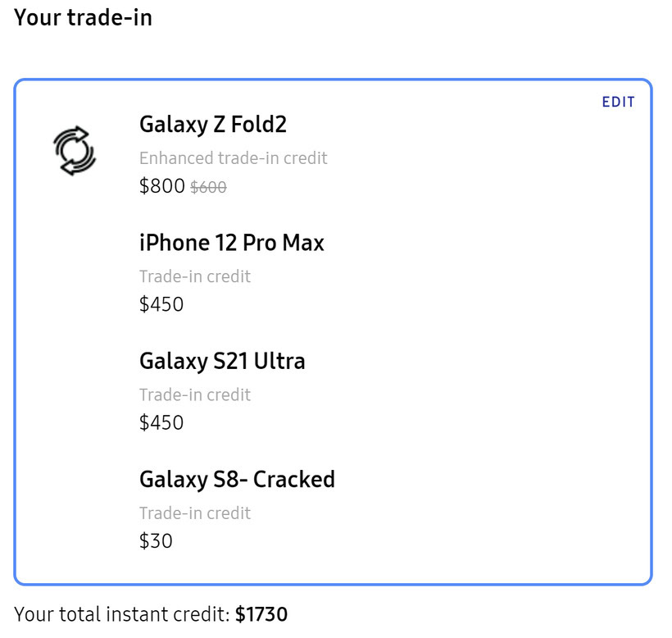Click the EDIT link
Viewport: 672px width, 638px height.
618,102
